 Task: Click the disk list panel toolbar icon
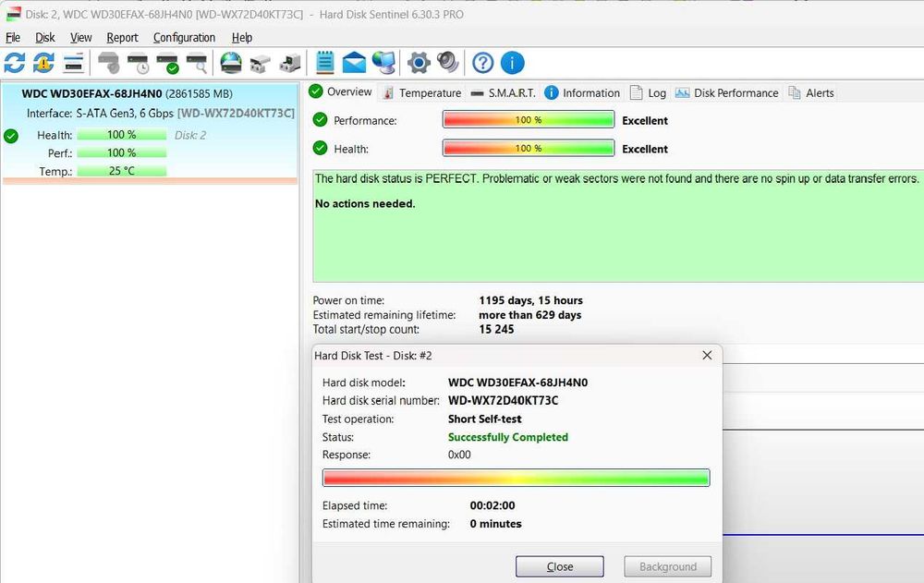coord(73,63)
